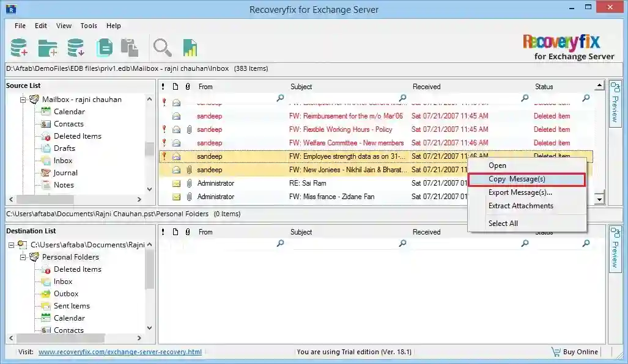
Task: Sort destination list by item type header
Action: click(175, 231)
